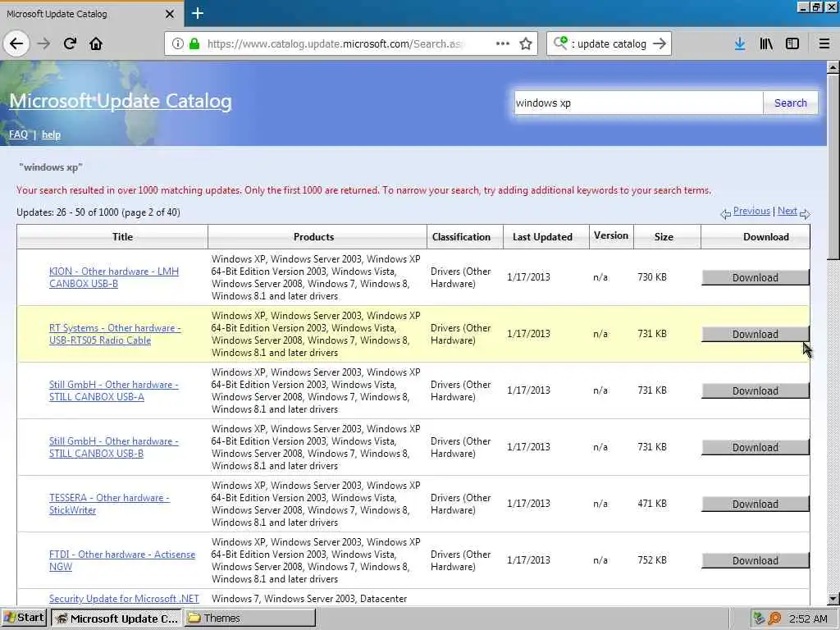Click the right arrow icon beside Next
The height and width of the screenshot is (630, 840).
tap(805, 214)
